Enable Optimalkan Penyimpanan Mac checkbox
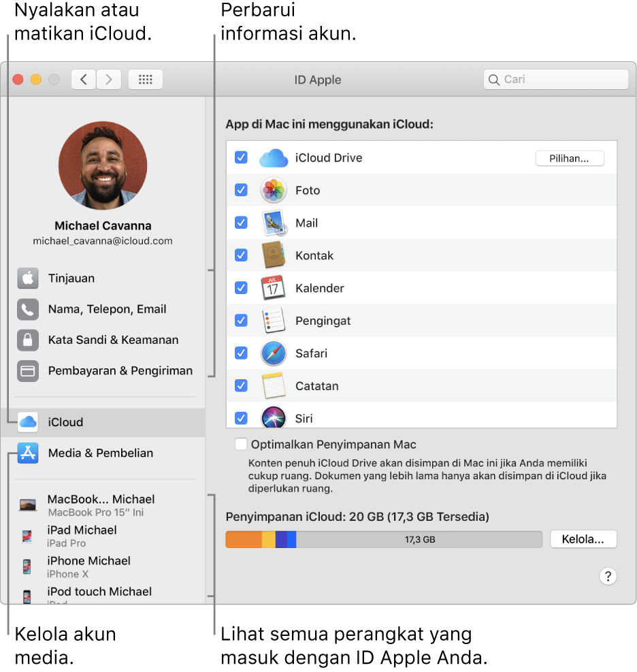 (x=241, y=444)
